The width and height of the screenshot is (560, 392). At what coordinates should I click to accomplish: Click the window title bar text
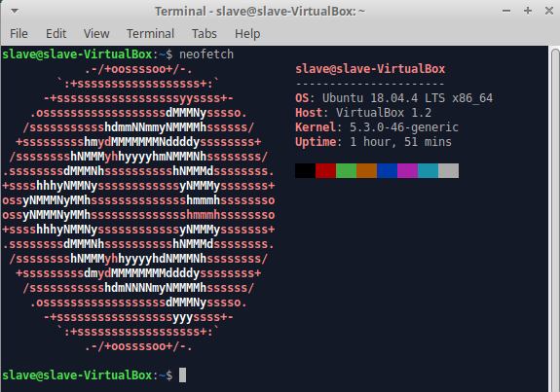click(x=260, y=12)
